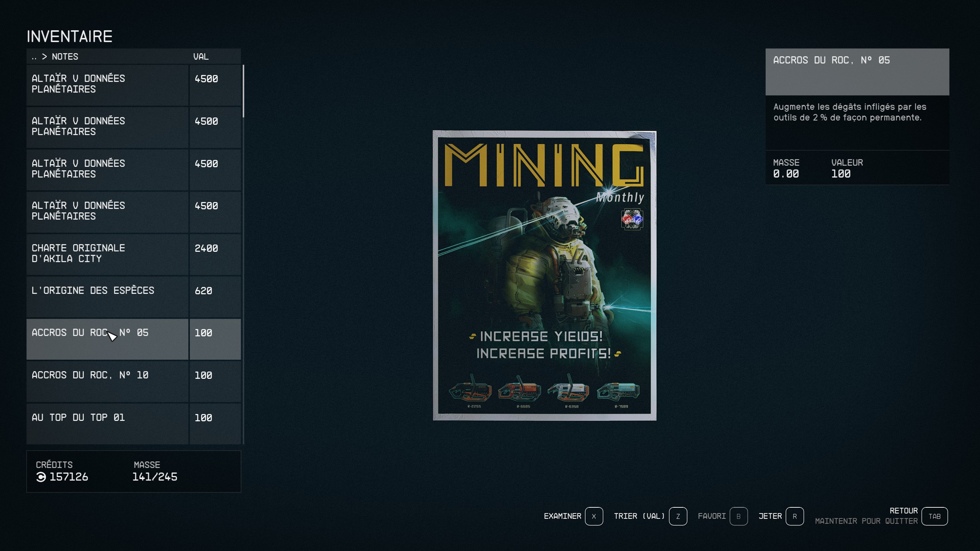Go back via the '..' breadcrumb
Viewport: 980px width, 551px height.
[x=34, y=57]
